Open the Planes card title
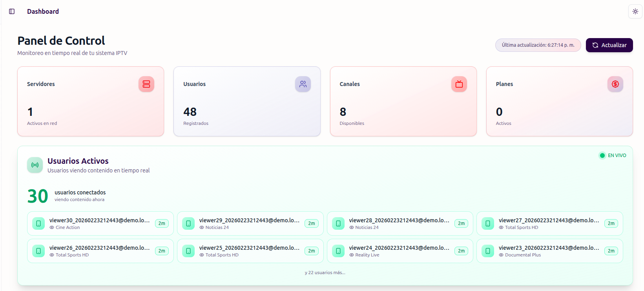 [504, 84]
